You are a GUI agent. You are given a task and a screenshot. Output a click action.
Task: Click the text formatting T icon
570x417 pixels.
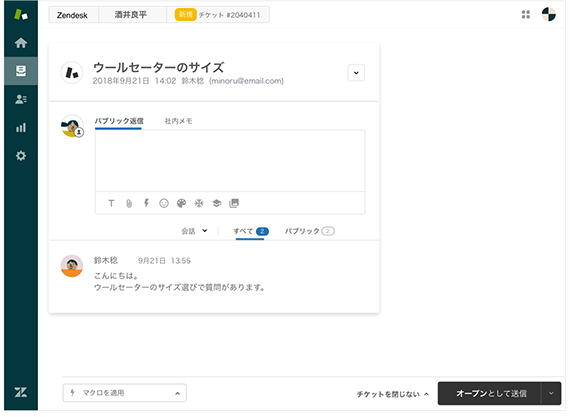click(111, 203)
